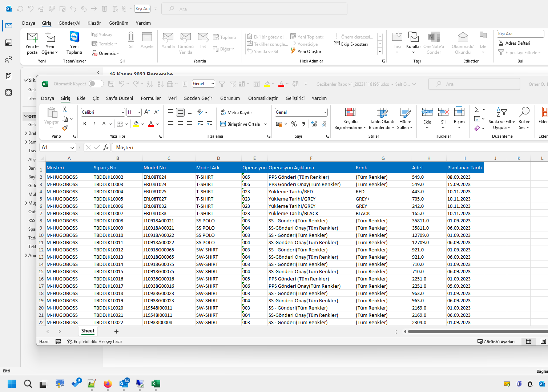Viewport: 548px width, 392px height.
Task: Click the Format Painter brush icon
Action: click(x=65, y=128)
